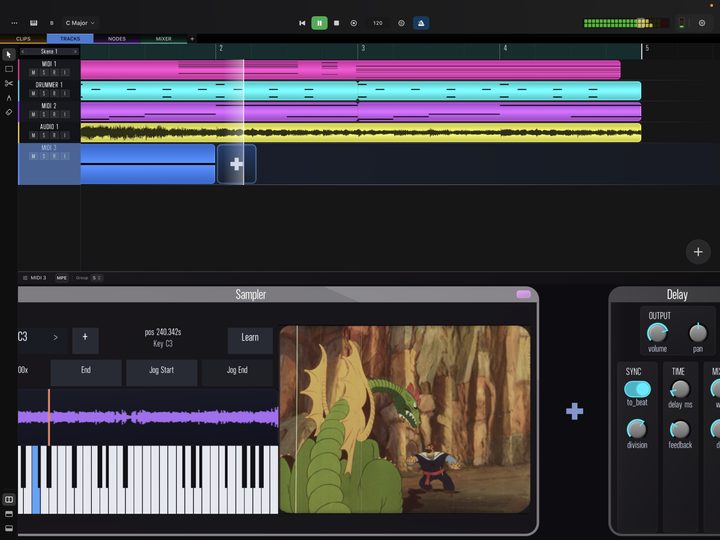Switch to the MIXER tab
This screenshot has height=540, width=720.
click(163, 39)
